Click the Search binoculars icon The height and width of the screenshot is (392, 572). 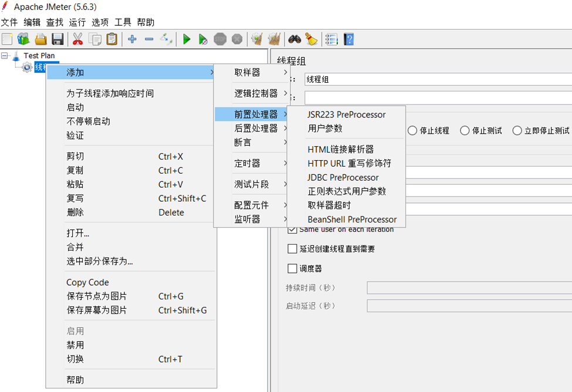(295, 39)
